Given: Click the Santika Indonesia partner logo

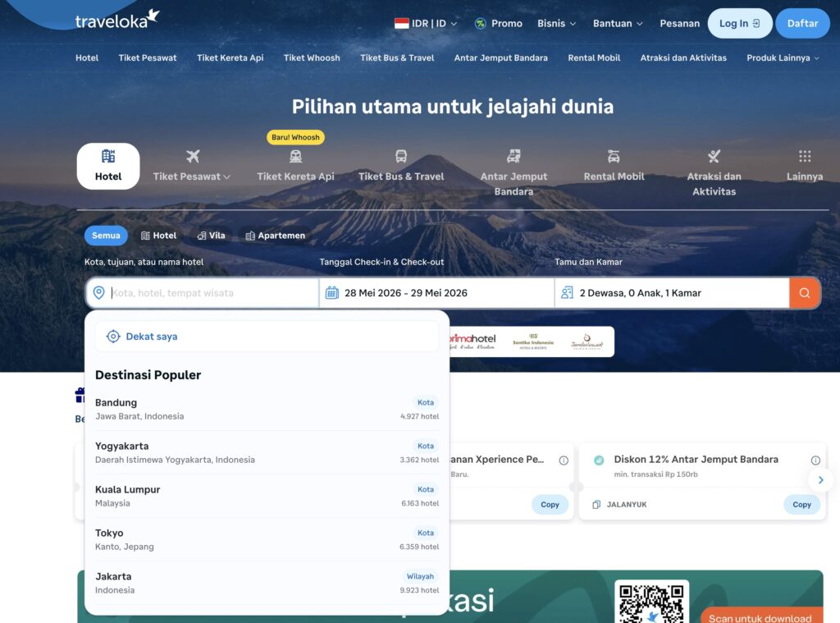Looking at the screenshot, I should pyautogui.click(x=533, y=341).
